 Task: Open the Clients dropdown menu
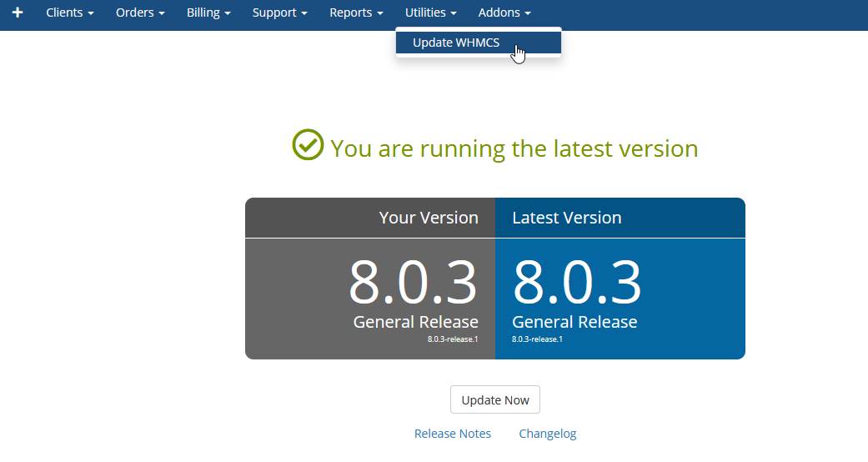[x=70, y=13]
